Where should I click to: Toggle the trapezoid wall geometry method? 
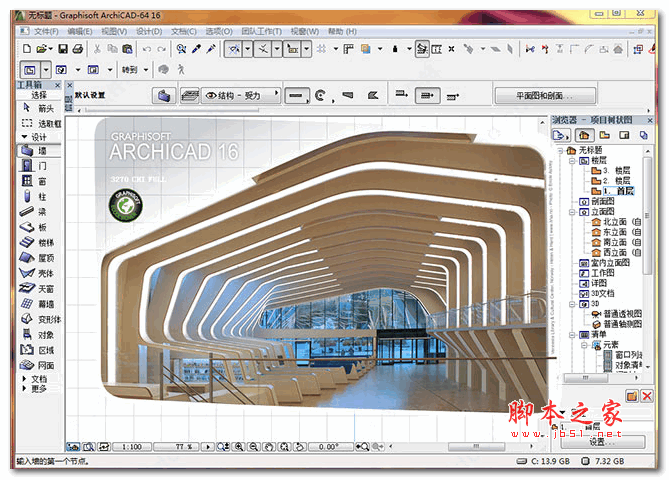[348, 95]
